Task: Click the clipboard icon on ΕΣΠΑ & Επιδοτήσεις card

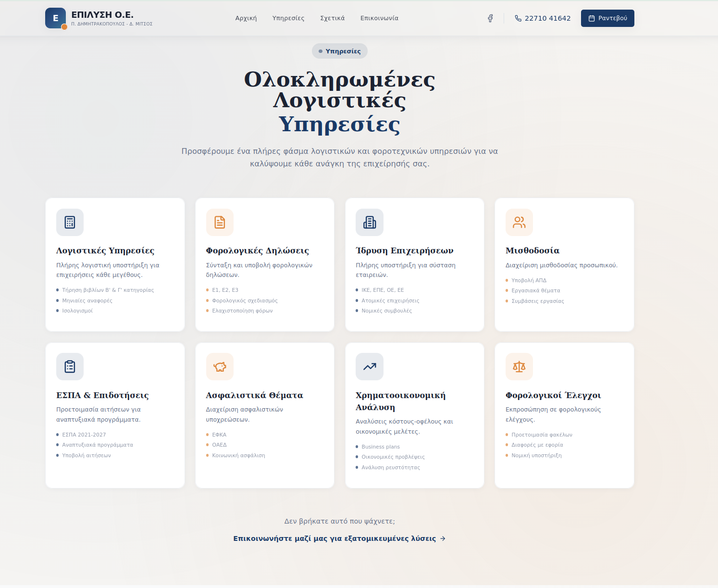Action: click(x=70, y=367)
